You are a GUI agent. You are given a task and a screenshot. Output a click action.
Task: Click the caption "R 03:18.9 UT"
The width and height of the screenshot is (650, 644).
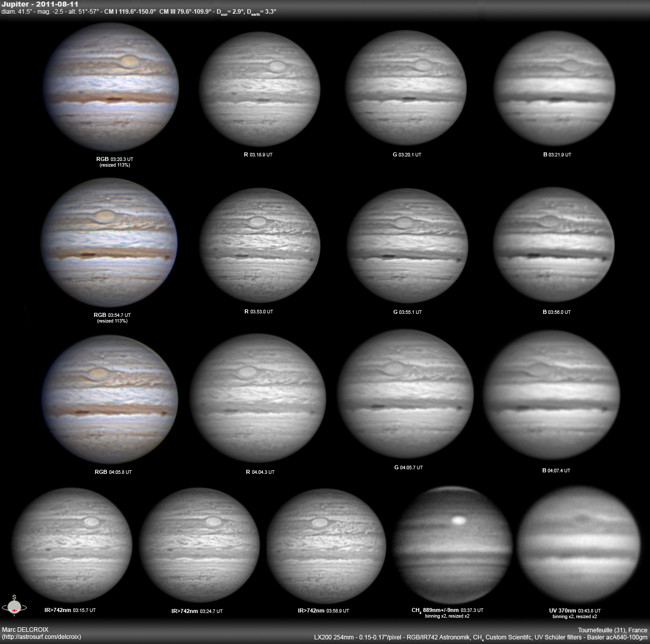coord(258,154)
